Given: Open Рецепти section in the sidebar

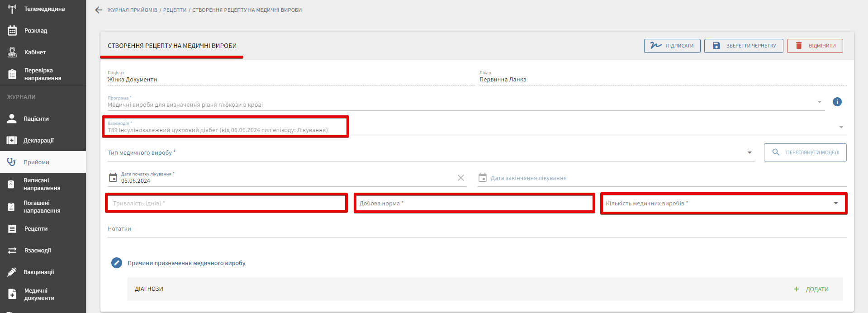Looking at the screenshot, I should tap(36, 229).
